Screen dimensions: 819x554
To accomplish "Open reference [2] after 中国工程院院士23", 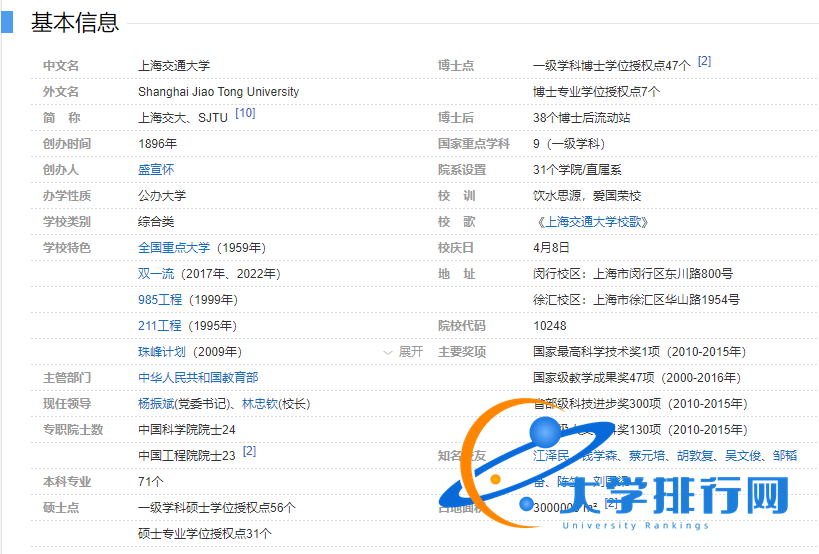I will coord(249,451).
